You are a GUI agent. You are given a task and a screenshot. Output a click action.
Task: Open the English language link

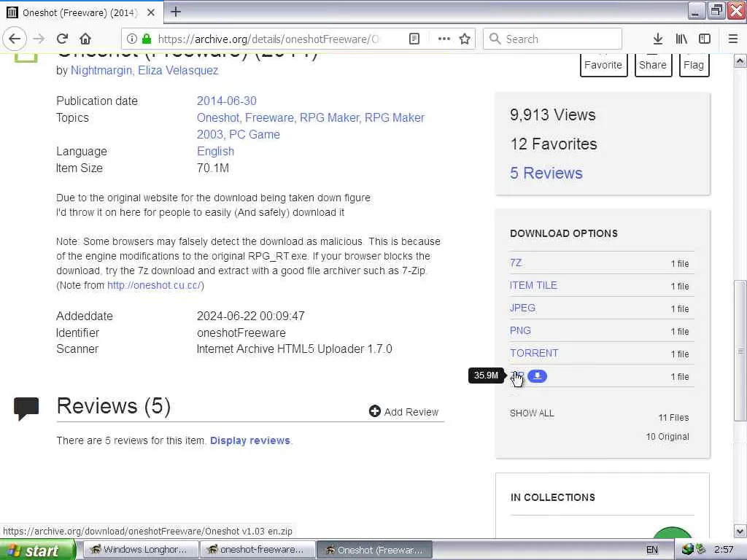215,152
